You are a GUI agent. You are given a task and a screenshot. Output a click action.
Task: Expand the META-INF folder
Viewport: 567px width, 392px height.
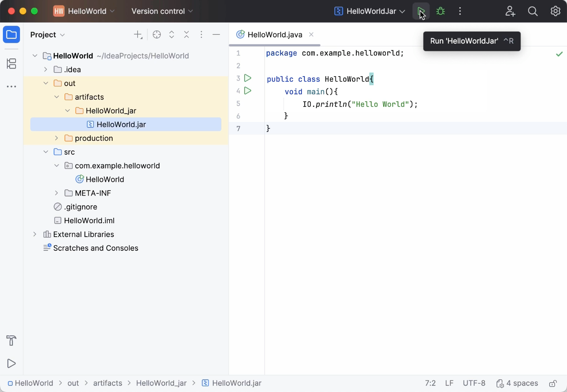coord(56,193)
